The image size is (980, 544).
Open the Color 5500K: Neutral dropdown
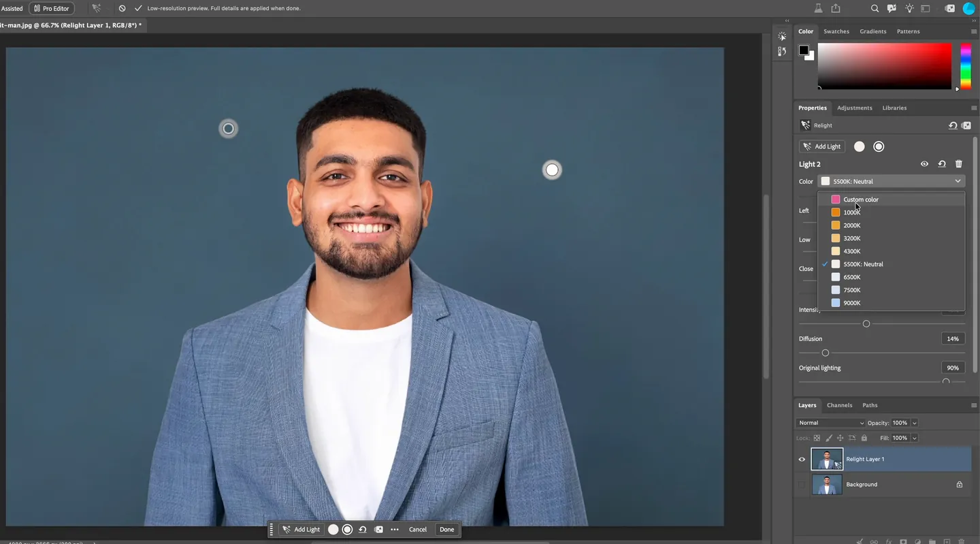click(x=892, y=181)
